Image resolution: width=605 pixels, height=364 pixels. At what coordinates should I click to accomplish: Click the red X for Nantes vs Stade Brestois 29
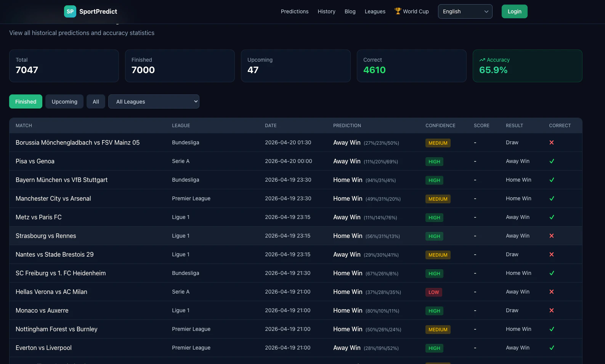click(x=552, y=254)
